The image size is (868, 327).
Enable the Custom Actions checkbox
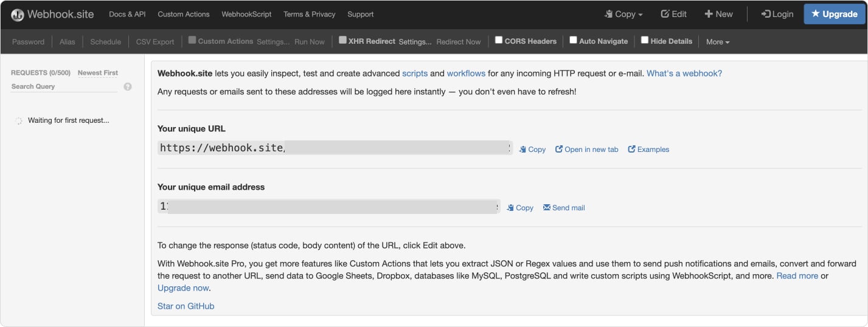(x=192, y=40)
